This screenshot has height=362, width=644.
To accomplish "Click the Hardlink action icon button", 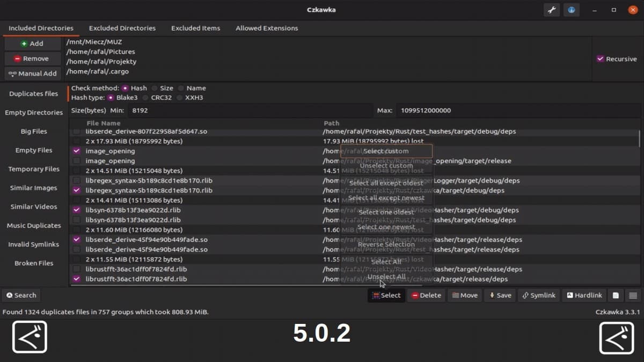I will (583, 295).
